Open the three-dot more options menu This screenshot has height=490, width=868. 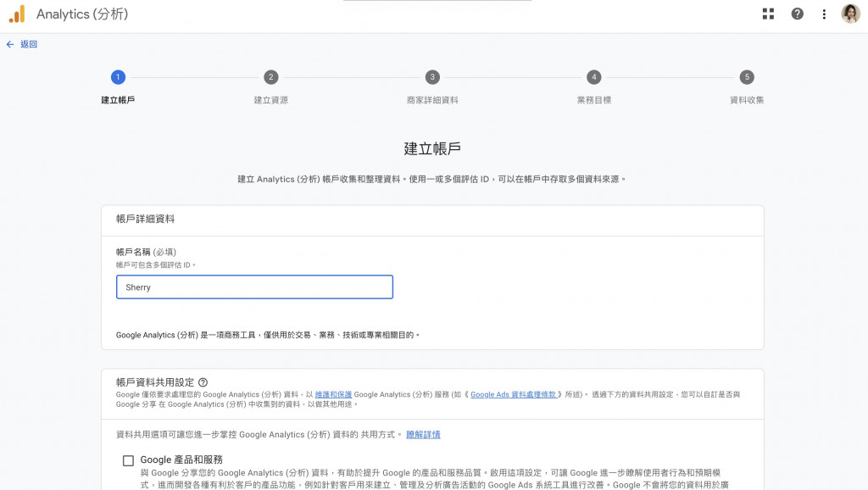(824, 14)
